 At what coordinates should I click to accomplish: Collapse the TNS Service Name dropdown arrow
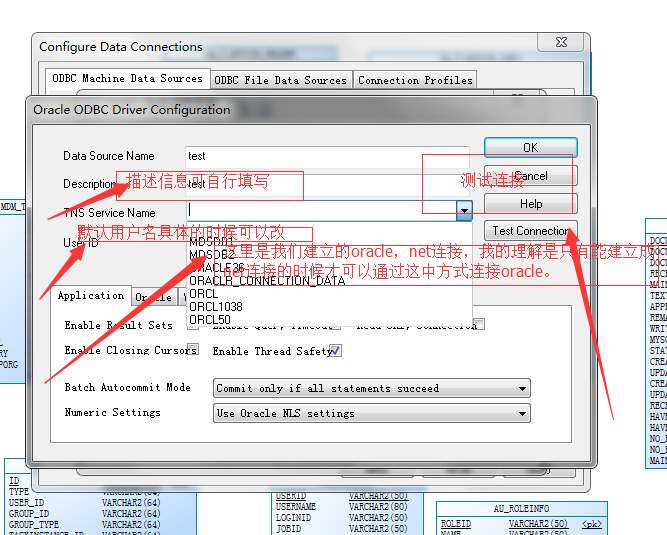(x=464, y=211)
